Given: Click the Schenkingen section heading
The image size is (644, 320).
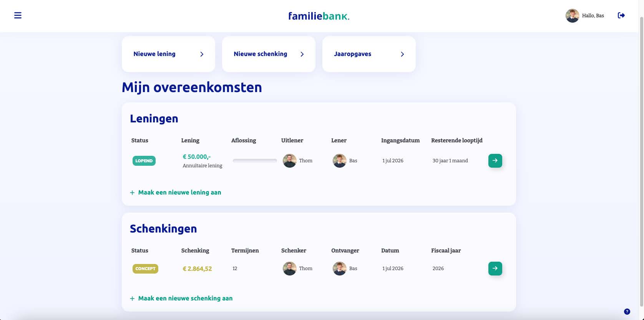Looking at the screenshot, I should tap(163, 229).
